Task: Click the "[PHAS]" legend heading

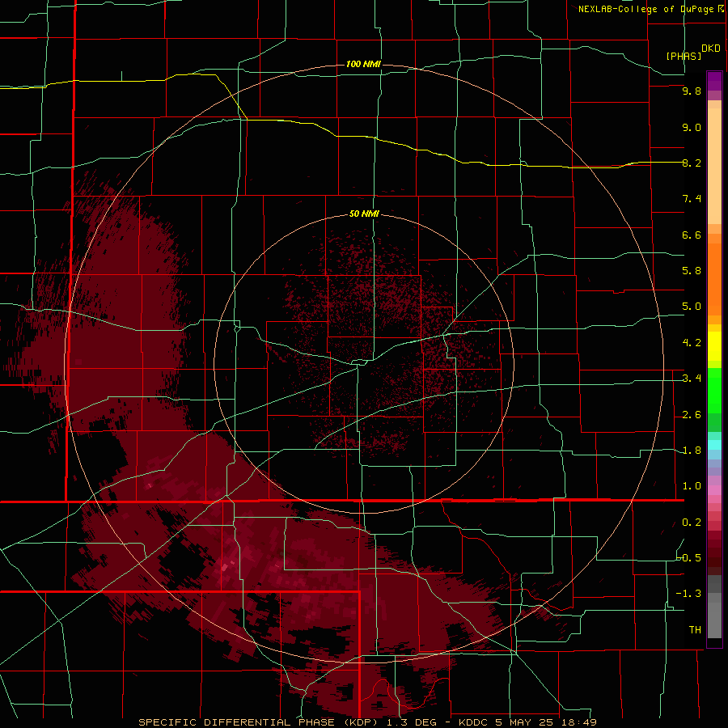Action: pos(684,56)
